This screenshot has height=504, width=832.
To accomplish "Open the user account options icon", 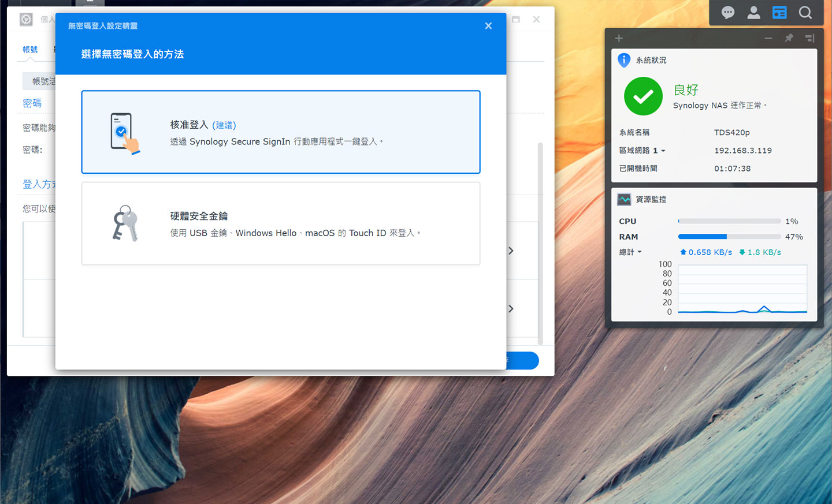I will click(753, 12).
